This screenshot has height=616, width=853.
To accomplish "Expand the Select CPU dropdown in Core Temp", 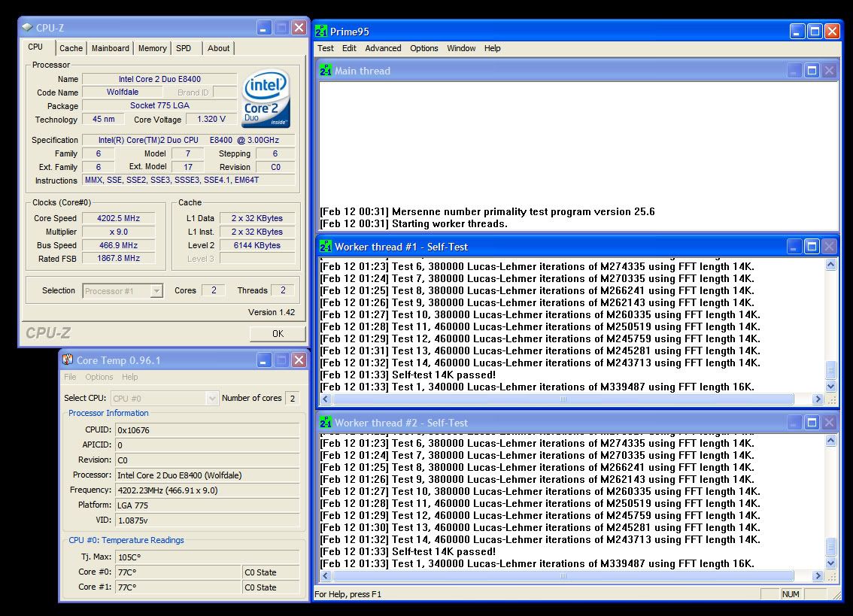I will (212, 399).
